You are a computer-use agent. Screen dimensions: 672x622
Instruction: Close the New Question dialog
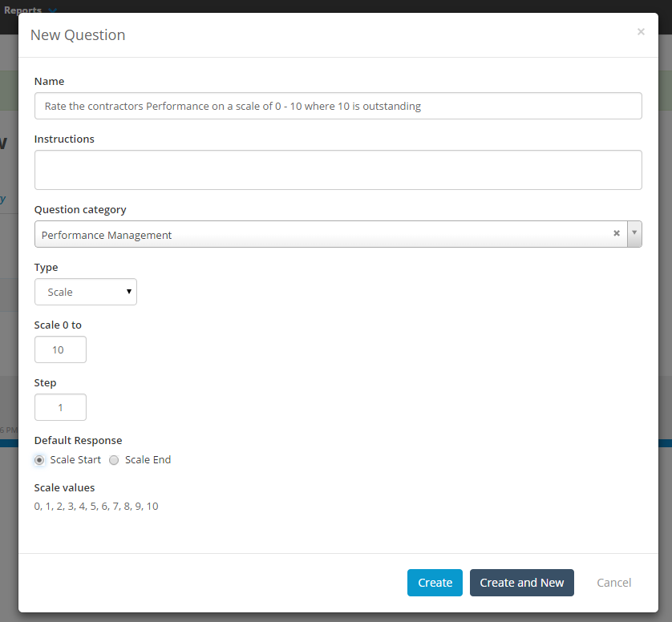[x=641, y=31]
